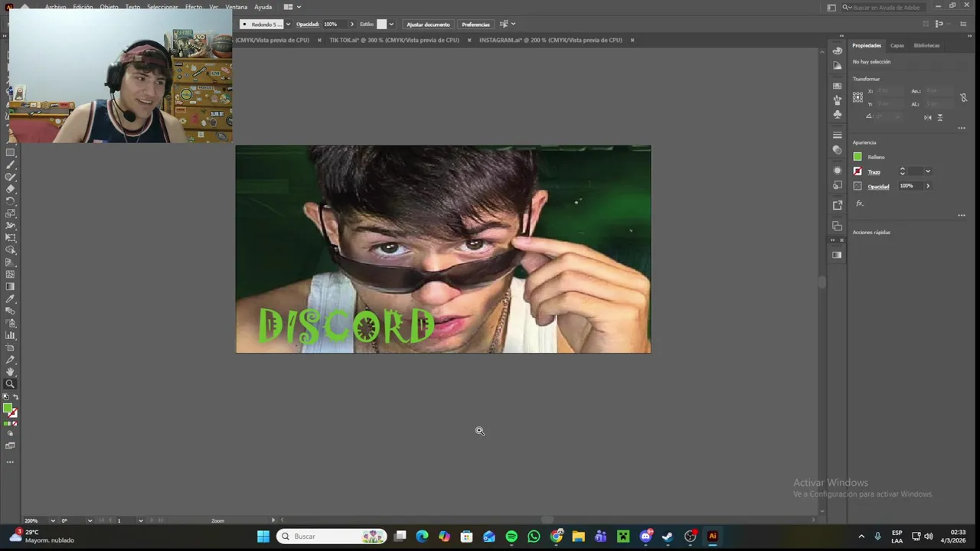Click the toolbar green fill color box
980x551 pixels.
coord(8,408)
